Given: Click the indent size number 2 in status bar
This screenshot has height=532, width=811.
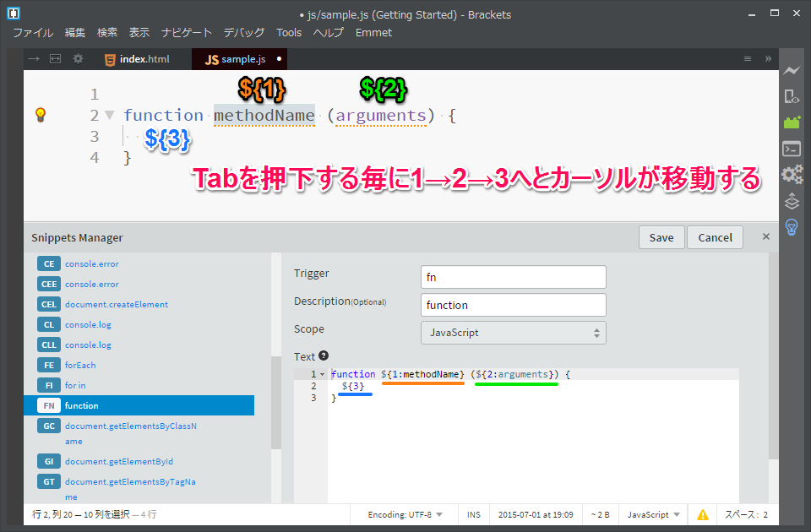Looking at the screenshot, I should click(765, 515).
